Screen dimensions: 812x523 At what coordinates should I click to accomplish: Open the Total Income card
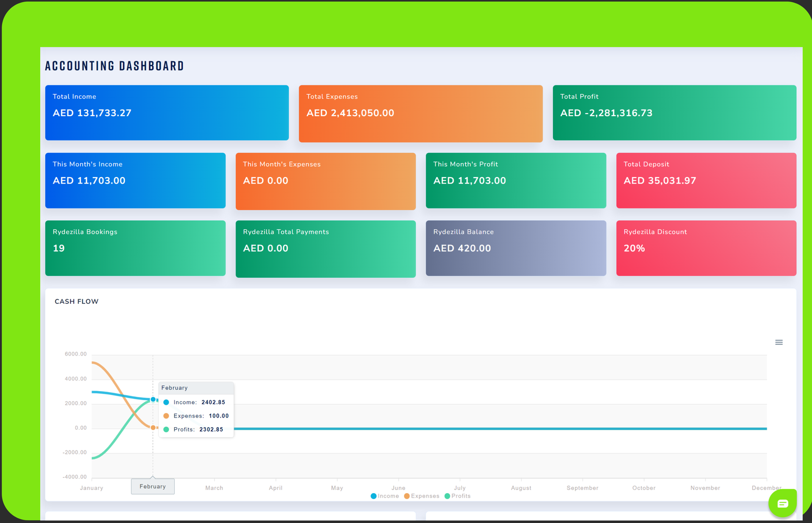pyautogui.click(x=166, y=113)
